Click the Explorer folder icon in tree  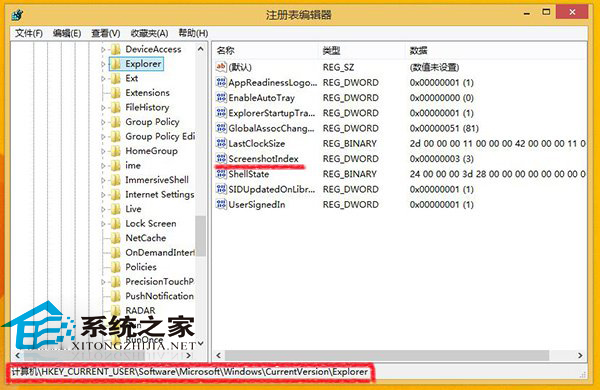(115, 64)
